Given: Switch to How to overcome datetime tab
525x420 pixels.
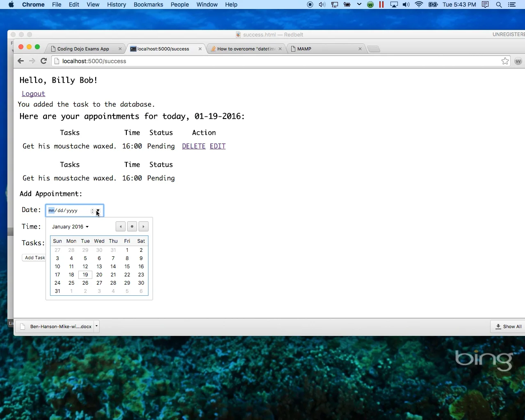Looking at the screenshot, I should [246, 49].
